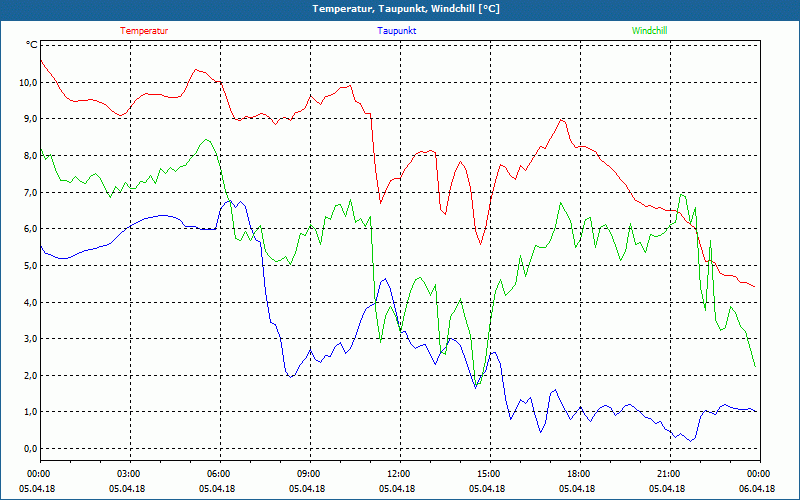Screen dimensions: 800x500
Task: Click the 12:00 time label
Action: 397,474
